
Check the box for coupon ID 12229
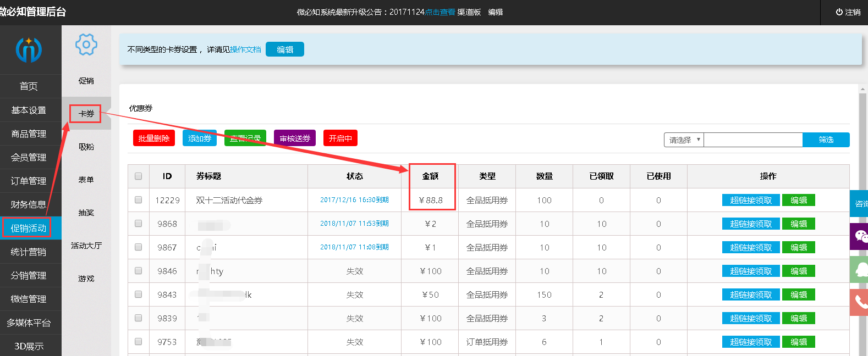click(139, 200)
